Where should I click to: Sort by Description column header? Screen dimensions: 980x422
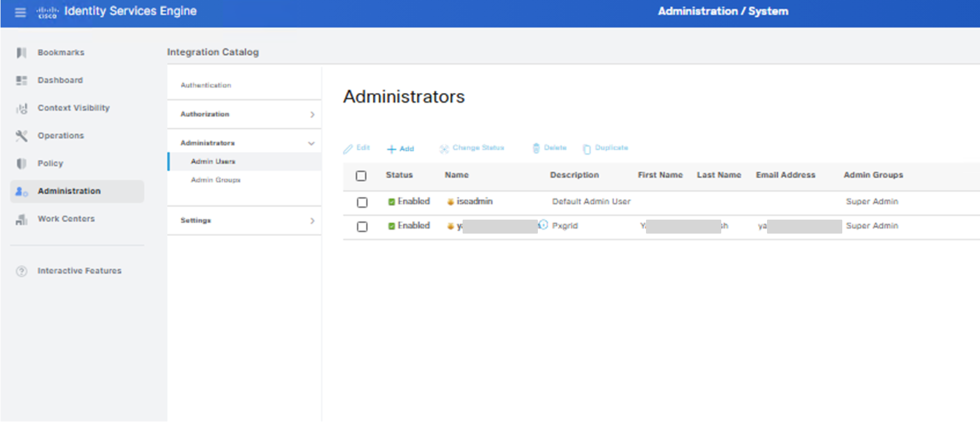coord(574,175)
